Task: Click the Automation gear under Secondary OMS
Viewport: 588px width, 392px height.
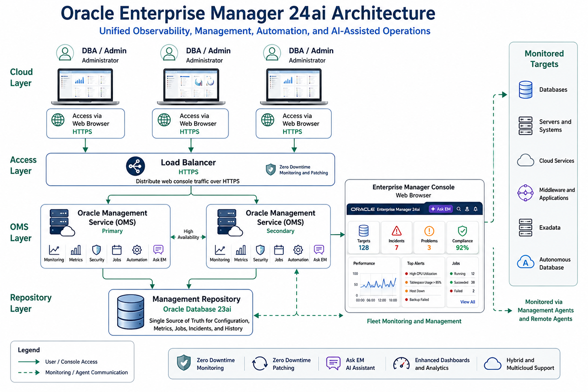Action: (298, 250)
